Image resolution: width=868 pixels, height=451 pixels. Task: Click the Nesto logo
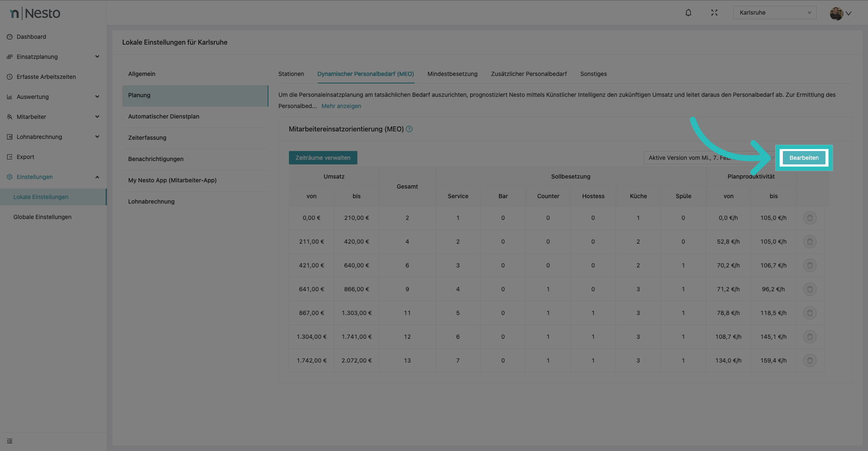click(x=35, y=13)
